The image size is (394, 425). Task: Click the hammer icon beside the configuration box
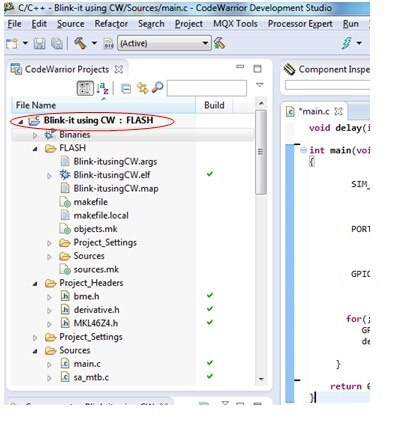[219, 43]
